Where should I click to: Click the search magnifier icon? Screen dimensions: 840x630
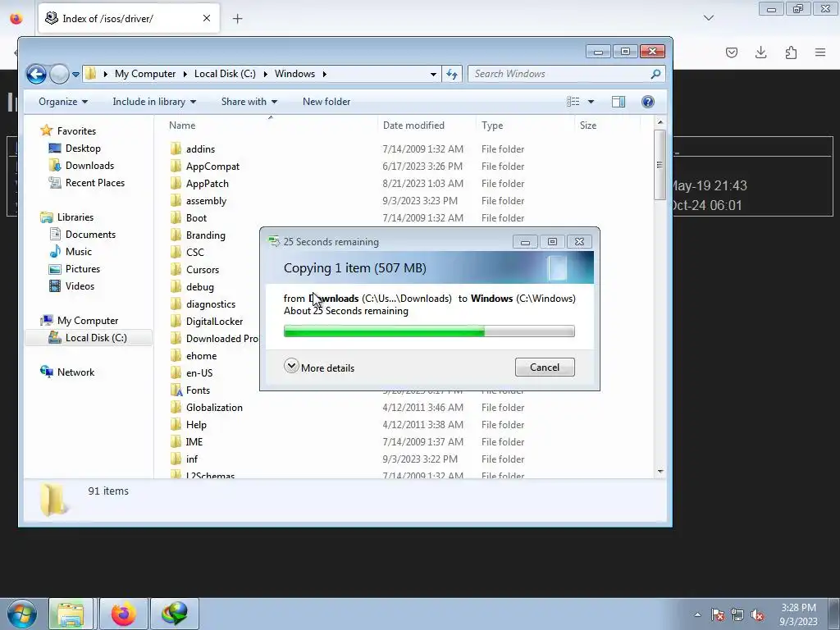pos(655,74)
